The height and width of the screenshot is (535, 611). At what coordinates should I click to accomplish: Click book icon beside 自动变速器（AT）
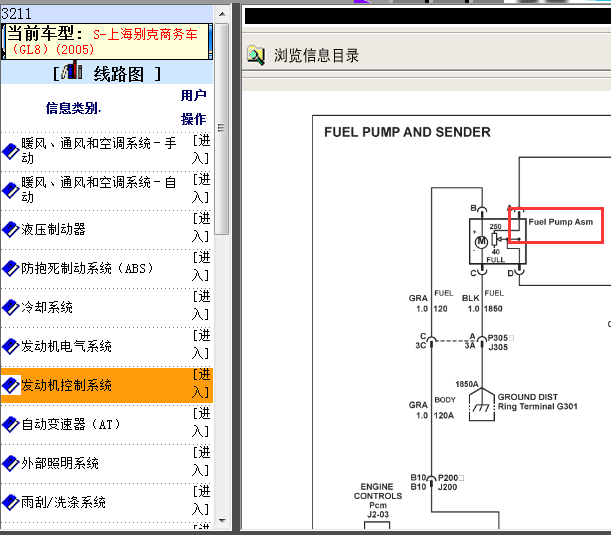coord(11,424)
